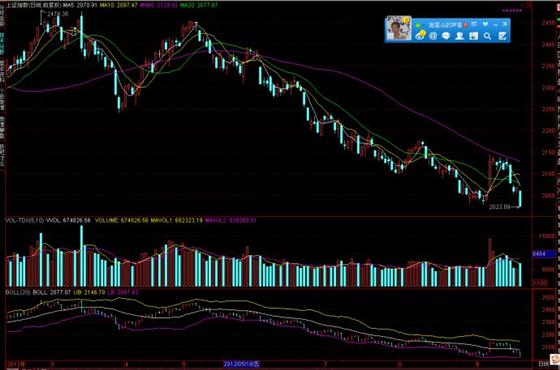Click the VOL-TDX indicator label
The height and width of the screenshot is (370, 560).
click(x=25, y=220)
